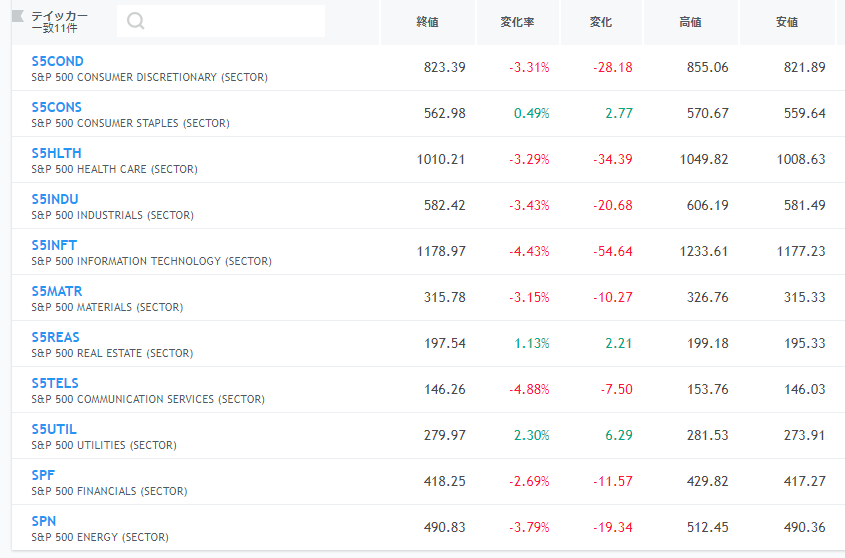Sort by the 高値 column header
The height and width of the screenshot is (558, 845).
coord(690,22)
